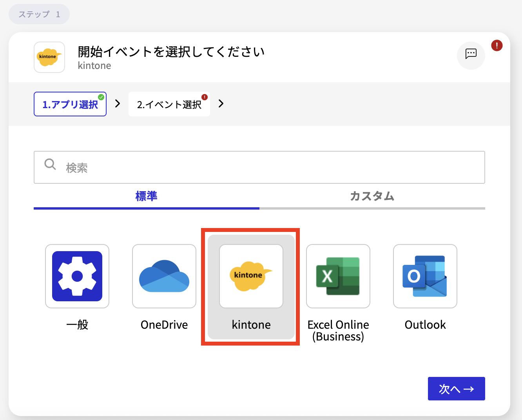
Task: Open the 1.アプリ選択 step
Action: [x=70, y=104]
